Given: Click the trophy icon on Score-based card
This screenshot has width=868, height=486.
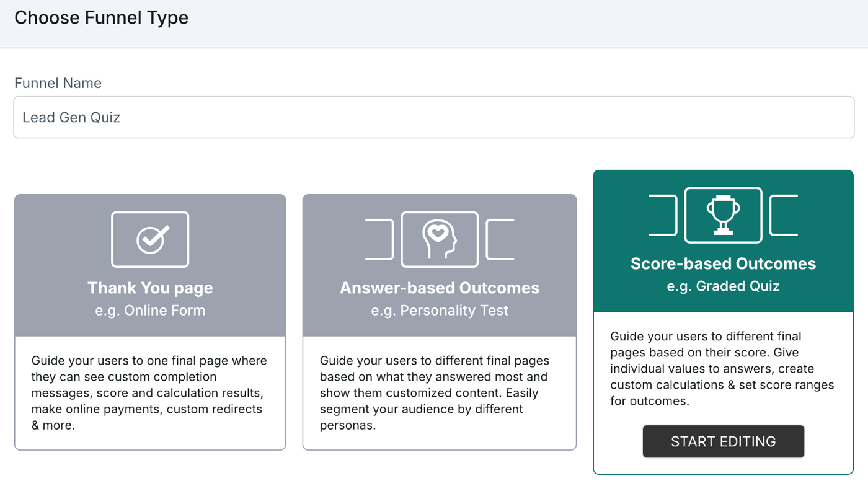Looking at the screenshot, I should click(723, 215).
